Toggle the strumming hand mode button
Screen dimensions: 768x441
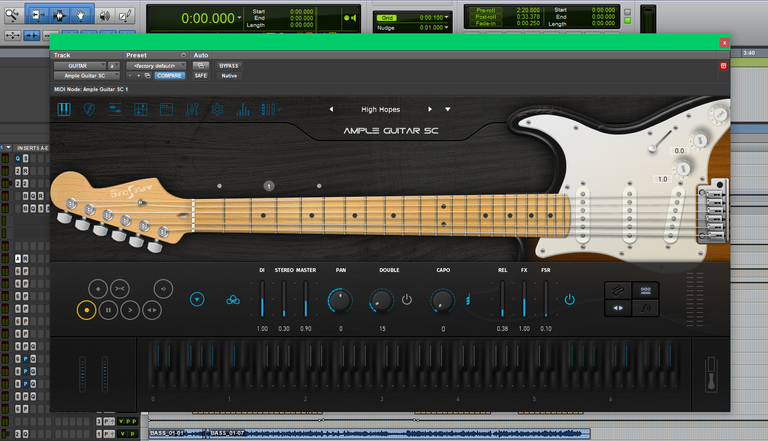[x=646, y=308]
